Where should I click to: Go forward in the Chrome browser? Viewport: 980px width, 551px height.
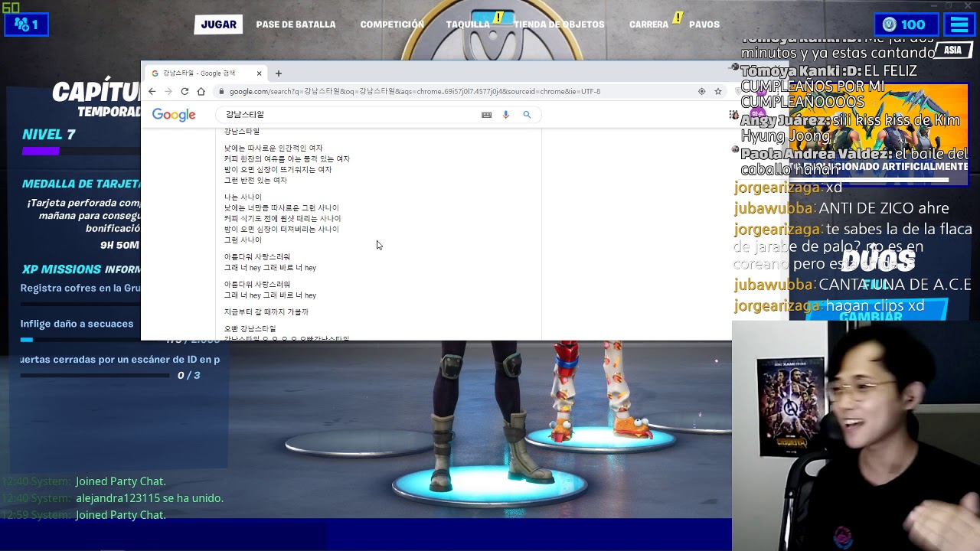168,91
